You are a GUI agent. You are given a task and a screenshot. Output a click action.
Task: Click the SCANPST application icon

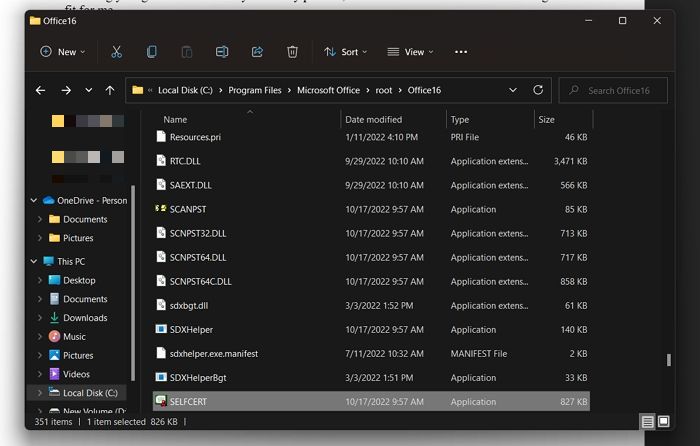pyautogui.click(x=161, y=209)
